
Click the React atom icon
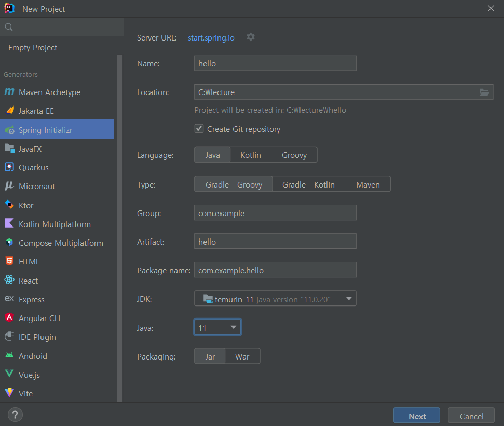point(9,279)
